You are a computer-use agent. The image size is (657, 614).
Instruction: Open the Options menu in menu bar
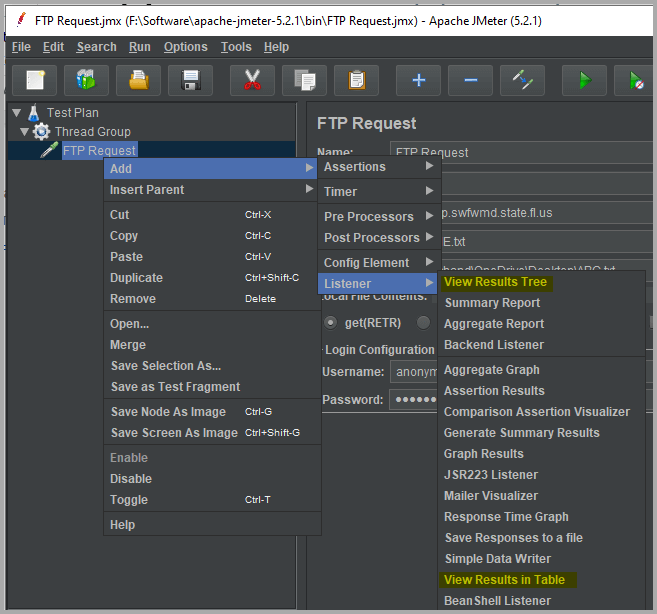tap(185, 47)
